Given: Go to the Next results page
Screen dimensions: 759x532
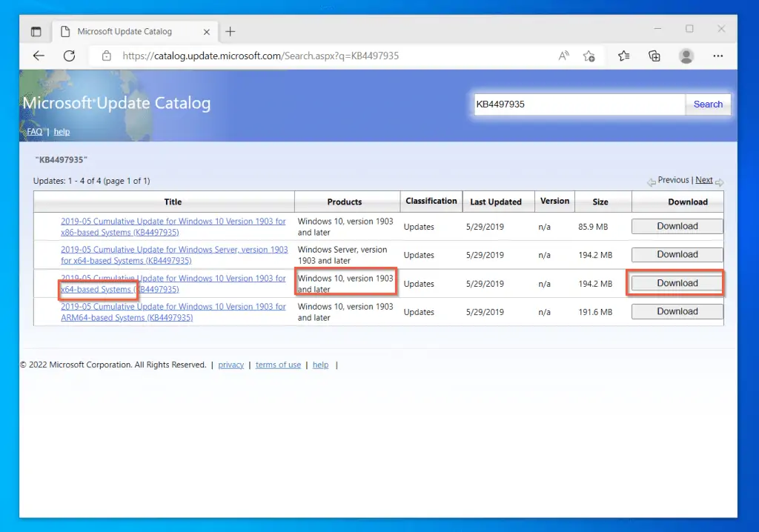Looking at the screenshot, I should tap(704, 180).
